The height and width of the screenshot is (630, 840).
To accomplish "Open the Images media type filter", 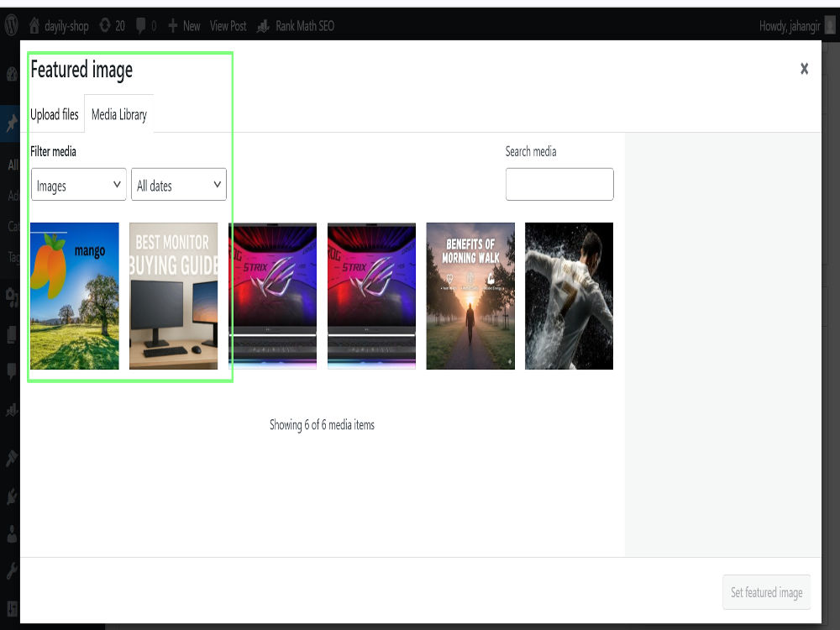I will (79, 185).
